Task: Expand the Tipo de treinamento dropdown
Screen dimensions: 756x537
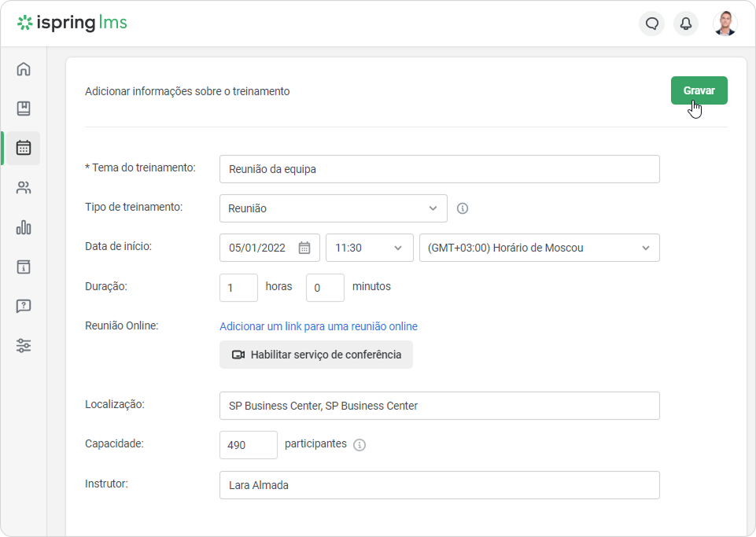Action: pyautogui.click(x=334, y=208)
